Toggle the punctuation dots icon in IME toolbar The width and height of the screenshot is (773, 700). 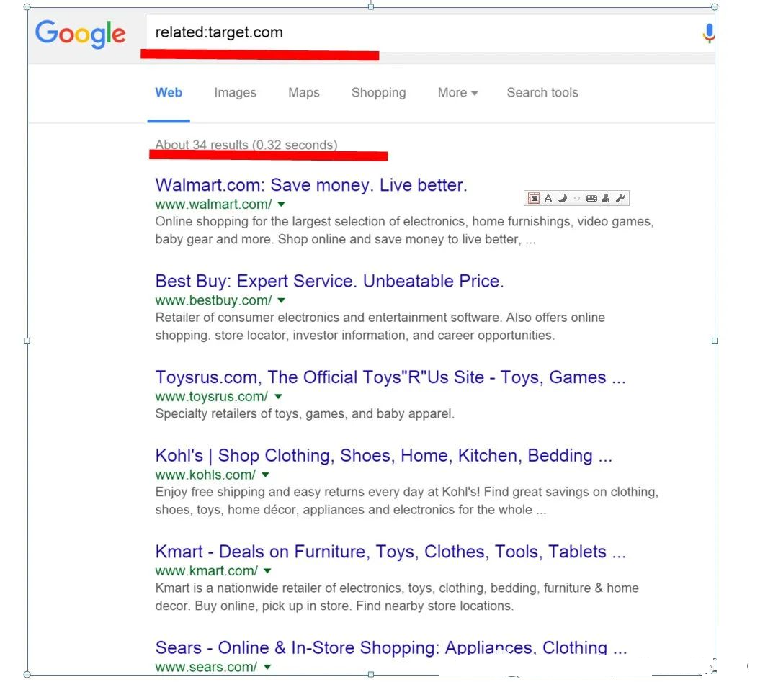[x=577, y=199]
